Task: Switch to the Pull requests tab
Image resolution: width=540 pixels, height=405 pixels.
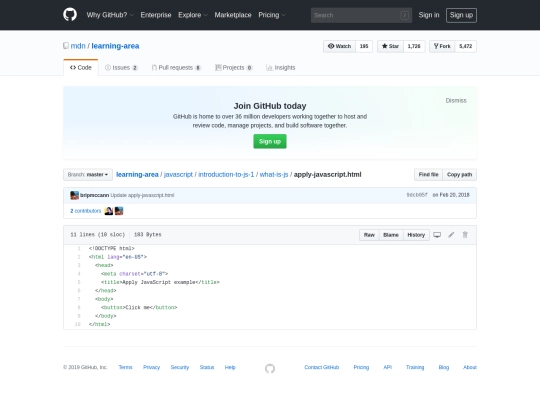Action: tap(176, 68)
